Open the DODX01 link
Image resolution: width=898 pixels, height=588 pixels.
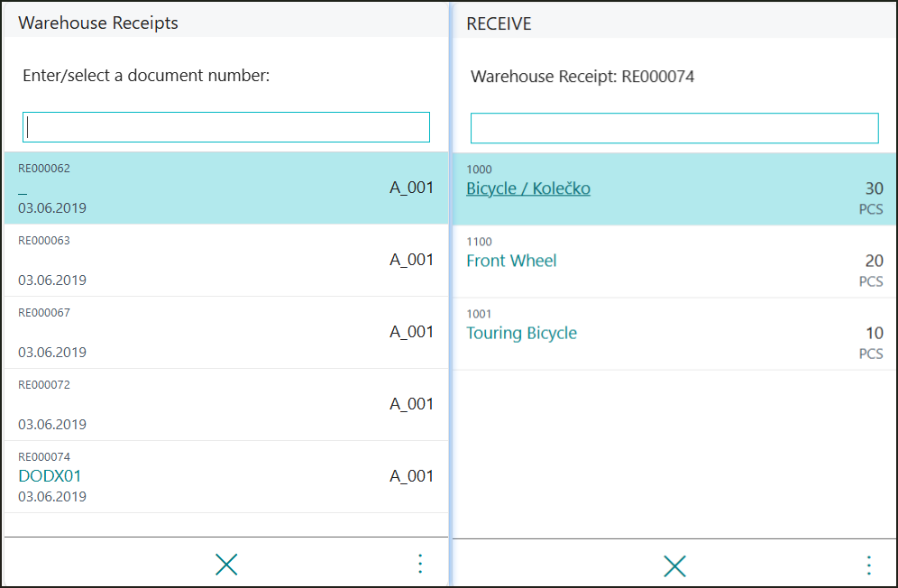[50, 476]
